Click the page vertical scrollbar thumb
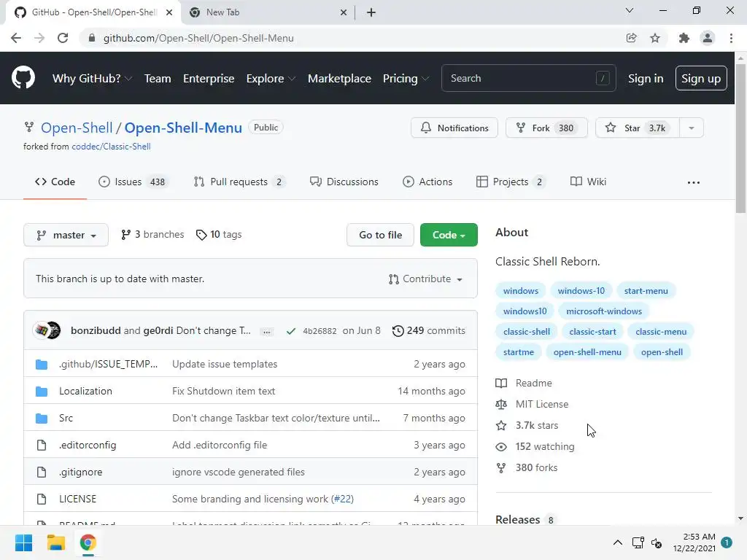The width and height of the screenshot is (747, 560). point(740,138)
